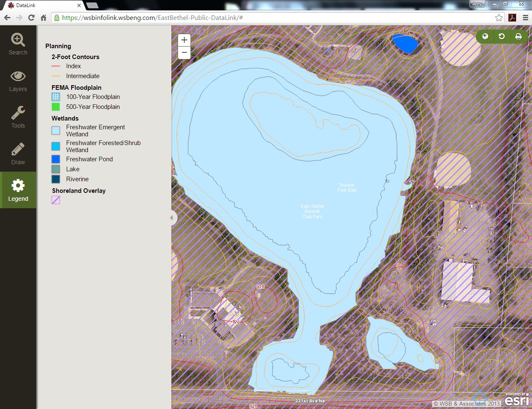
Task: Collapse the legend side panel arrow
Action: click(x=172, y=218)
